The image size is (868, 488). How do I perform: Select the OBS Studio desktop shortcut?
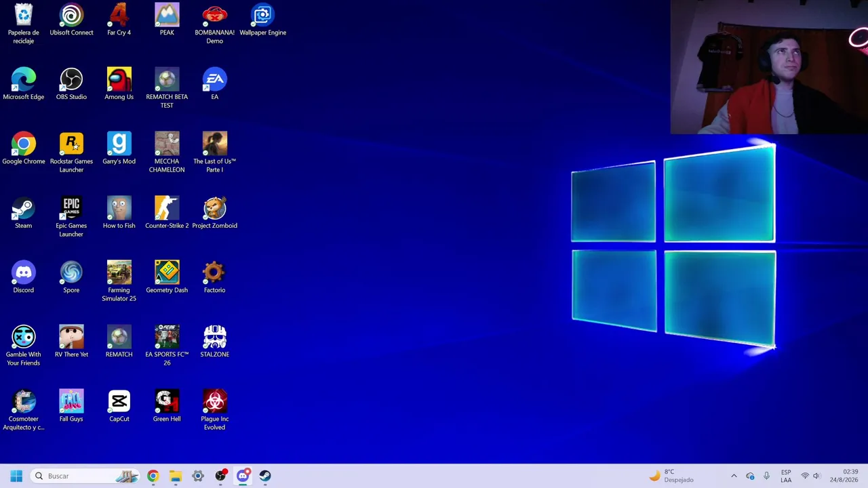(x=71, y=85)
